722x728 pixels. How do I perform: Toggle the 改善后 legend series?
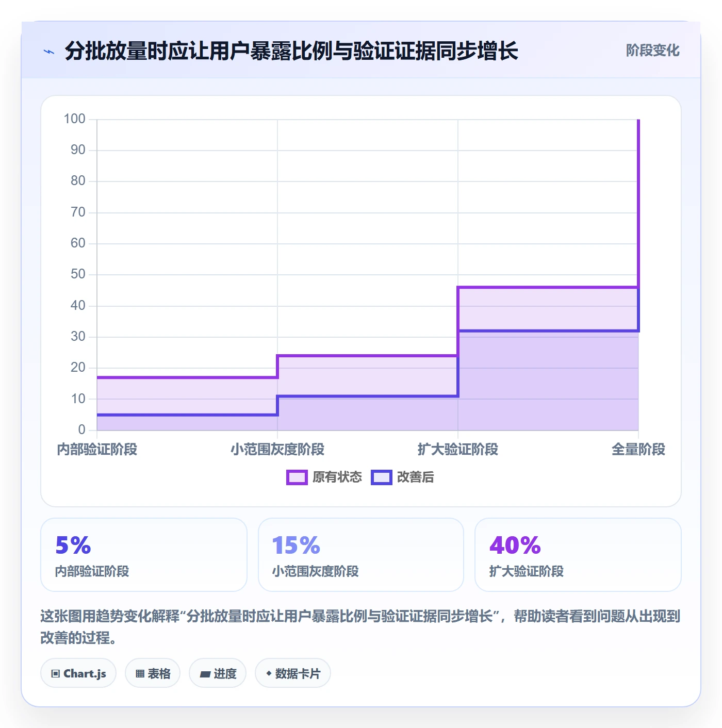pyautogui.click(x=403, y=477)
